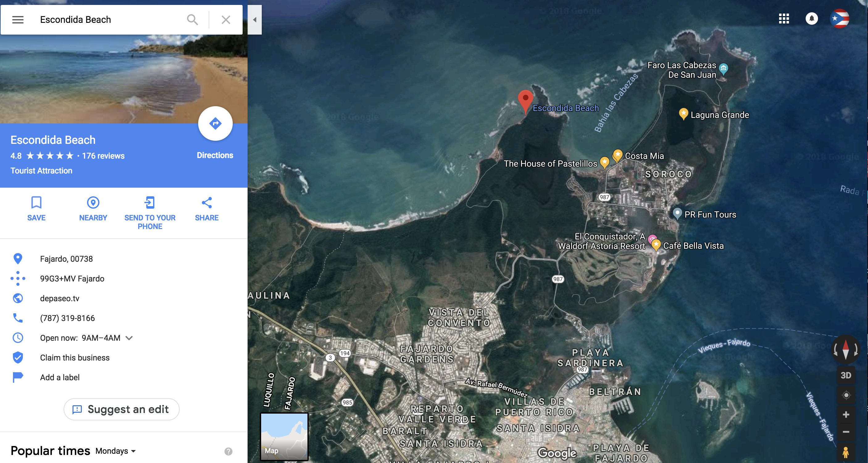Click the Share icon

click(x=207, y=203)
